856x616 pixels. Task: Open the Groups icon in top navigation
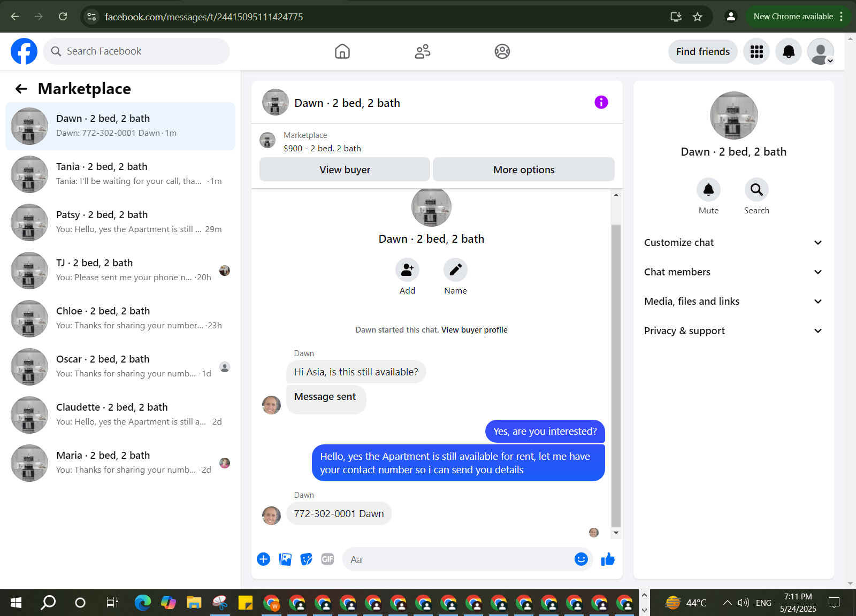click(x=502, y=51)
